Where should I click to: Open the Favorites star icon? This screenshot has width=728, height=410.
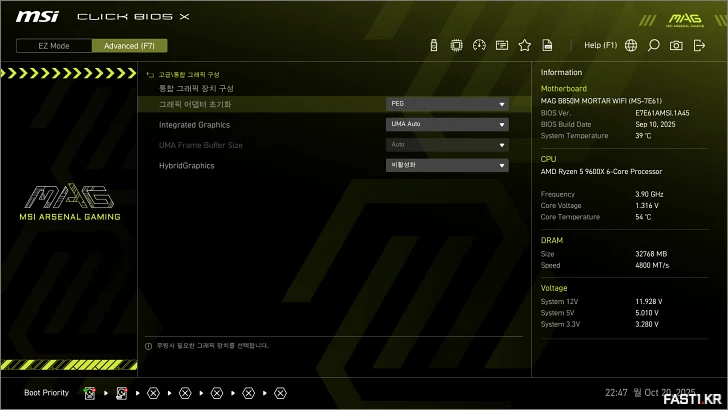(525, 46)
